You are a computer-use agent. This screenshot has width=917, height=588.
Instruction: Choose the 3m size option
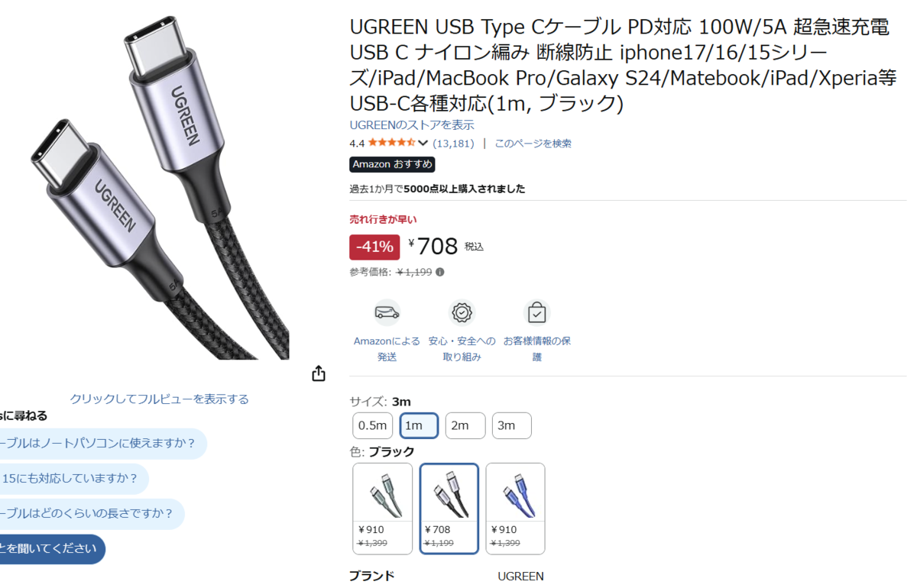pyautogui.click(x=511, y=425)
